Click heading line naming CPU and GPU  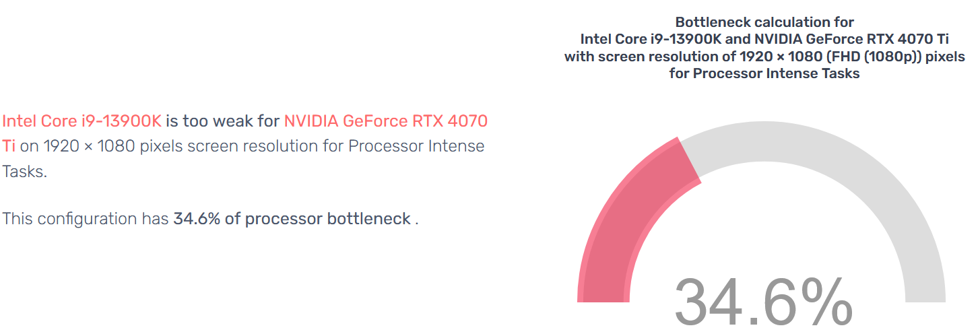[x=764, y=39]
